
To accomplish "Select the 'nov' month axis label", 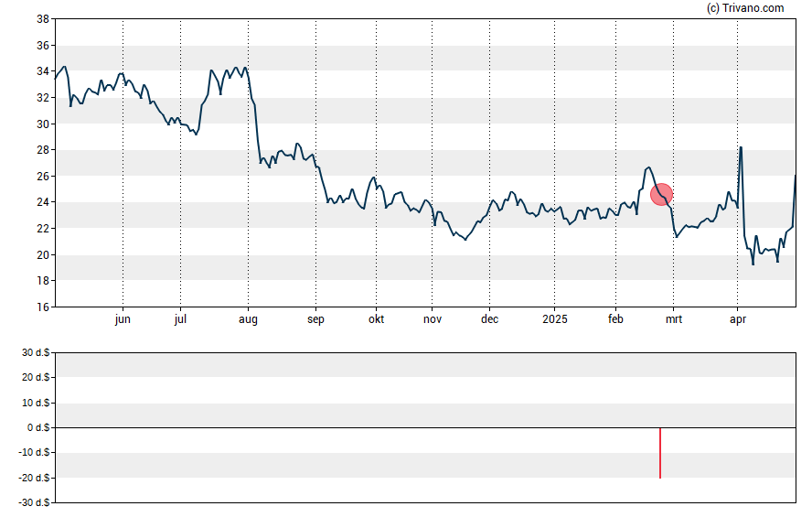I will [433, 319].
